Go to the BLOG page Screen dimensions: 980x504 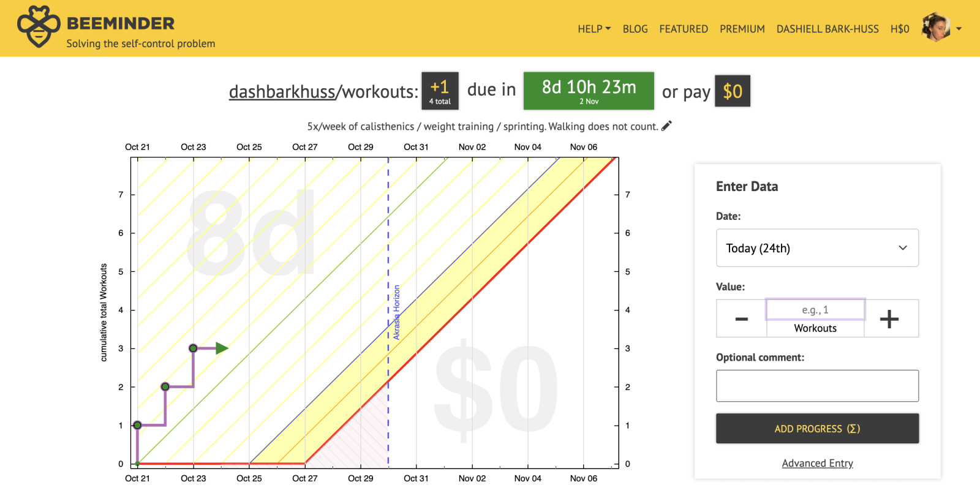coord(635,29)
